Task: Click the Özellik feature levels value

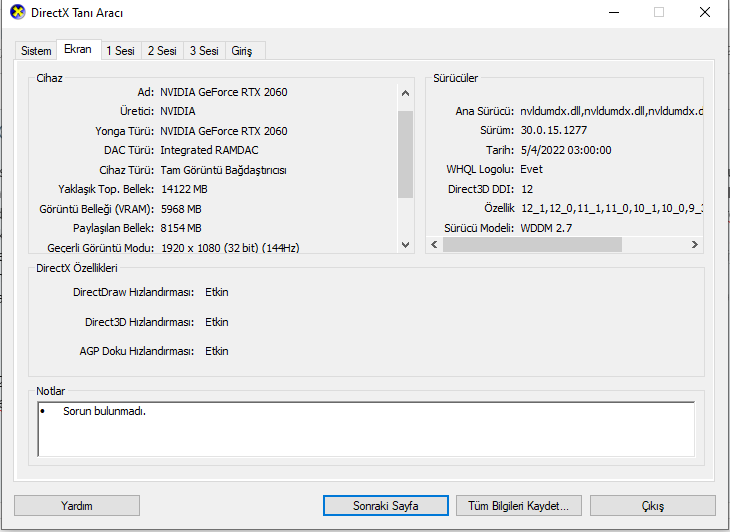Action: click(611, 209)
